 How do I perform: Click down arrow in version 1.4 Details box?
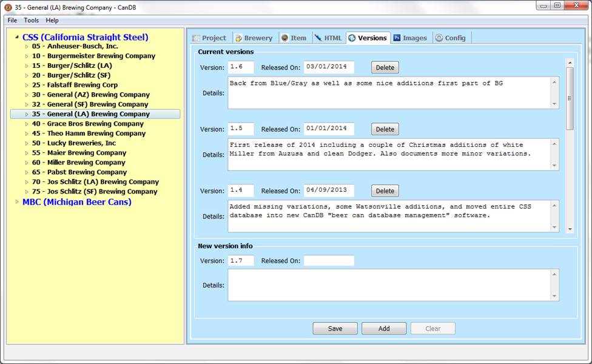554,227
